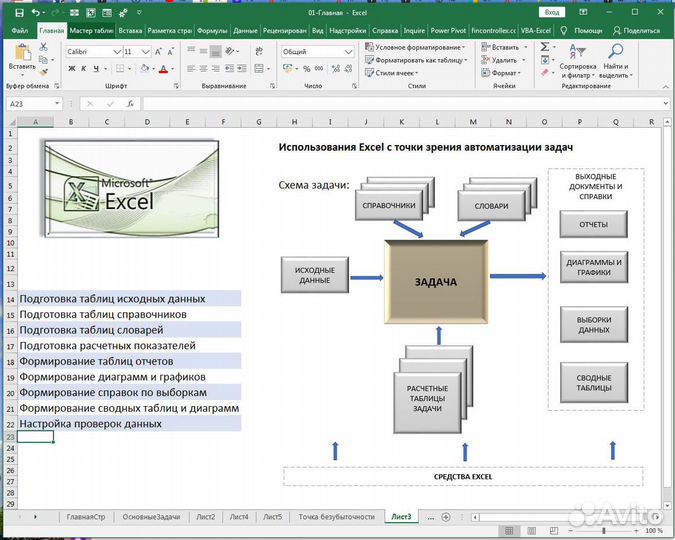Toggle Underline (Ч) formatting

[x=96, y=68]
